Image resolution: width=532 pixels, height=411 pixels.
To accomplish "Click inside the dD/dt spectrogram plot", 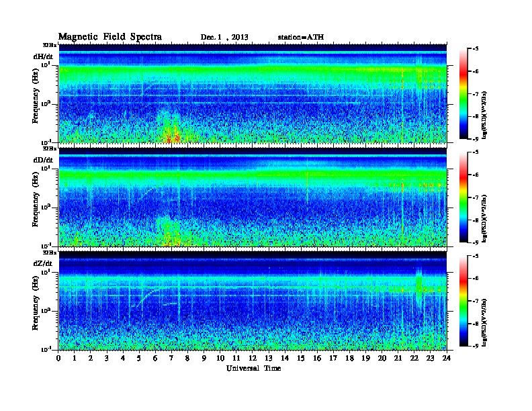I will click(x=253, y=197).
